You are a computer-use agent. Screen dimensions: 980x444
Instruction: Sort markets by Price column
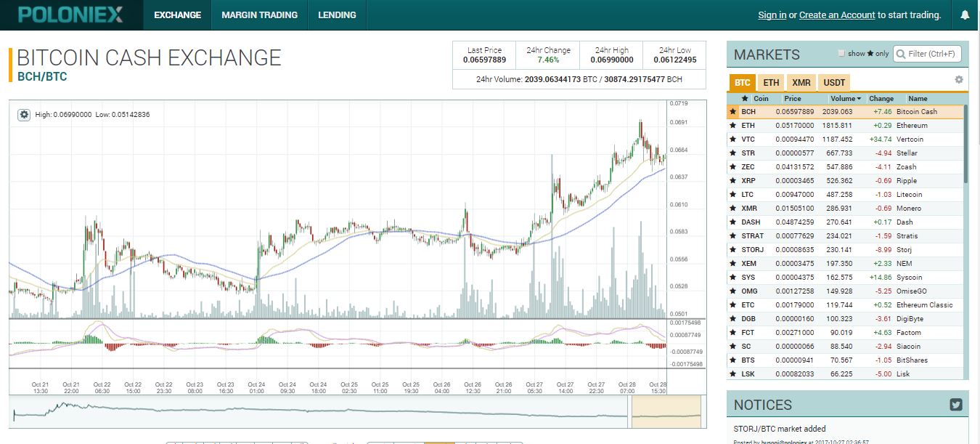[x=793, y=99]
